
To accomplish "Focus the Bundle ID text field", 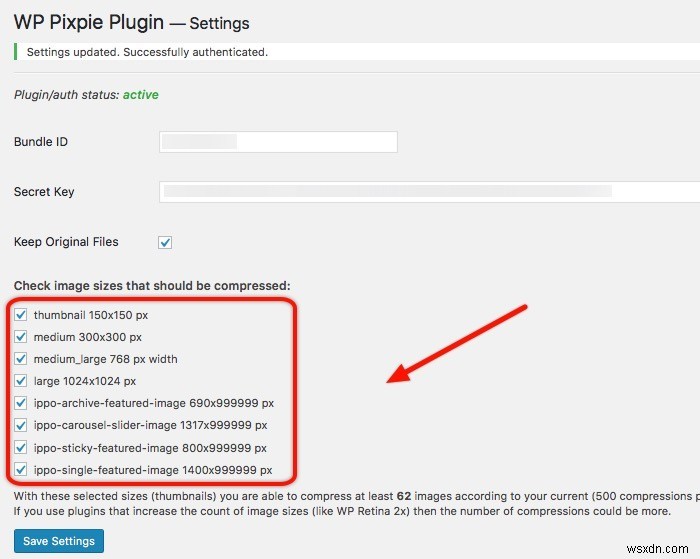I will pos(278,142).
